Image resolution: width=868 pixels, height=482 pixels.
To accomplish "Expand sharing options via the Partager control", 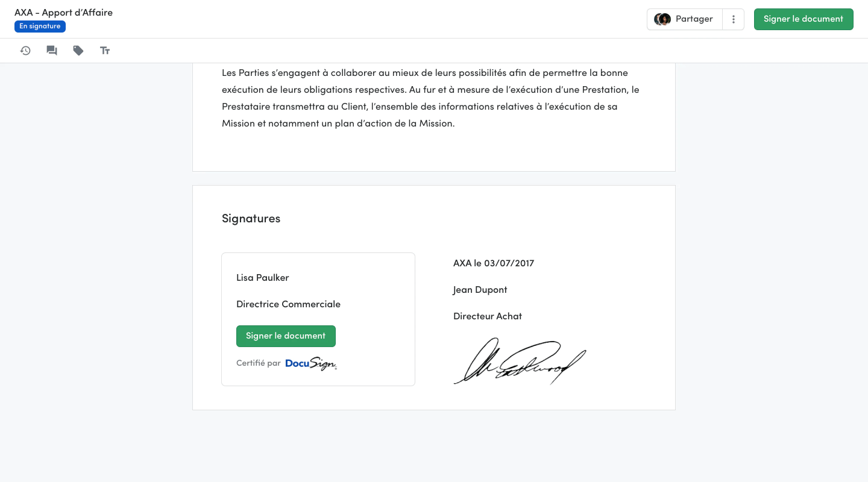I will click(694, 19).
